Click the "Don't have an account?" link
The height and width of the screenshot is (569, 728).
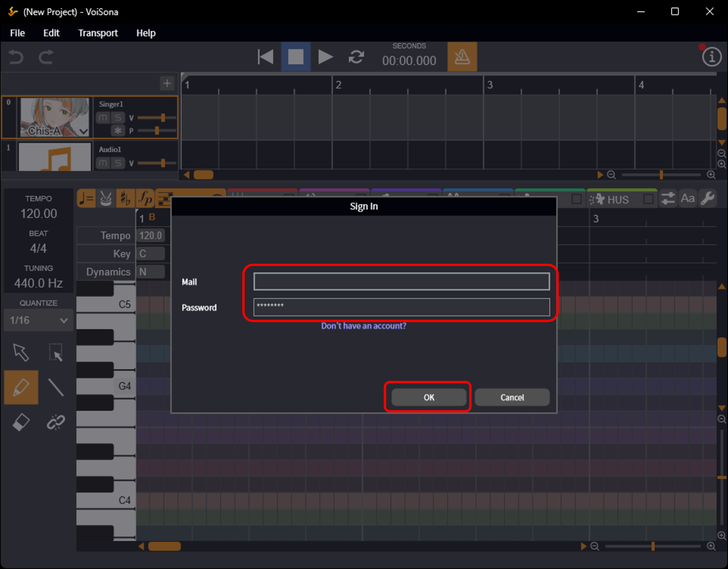coord(363,326)
